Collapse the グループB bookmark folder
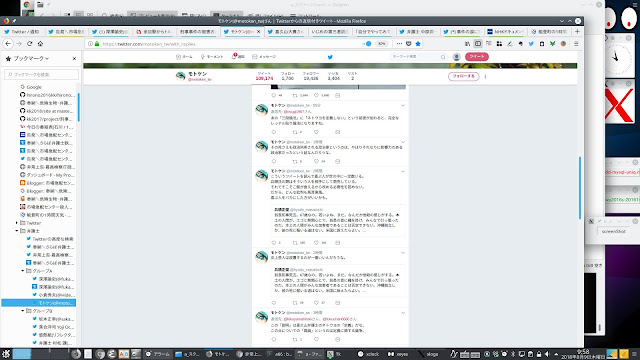 click(23, 311)
